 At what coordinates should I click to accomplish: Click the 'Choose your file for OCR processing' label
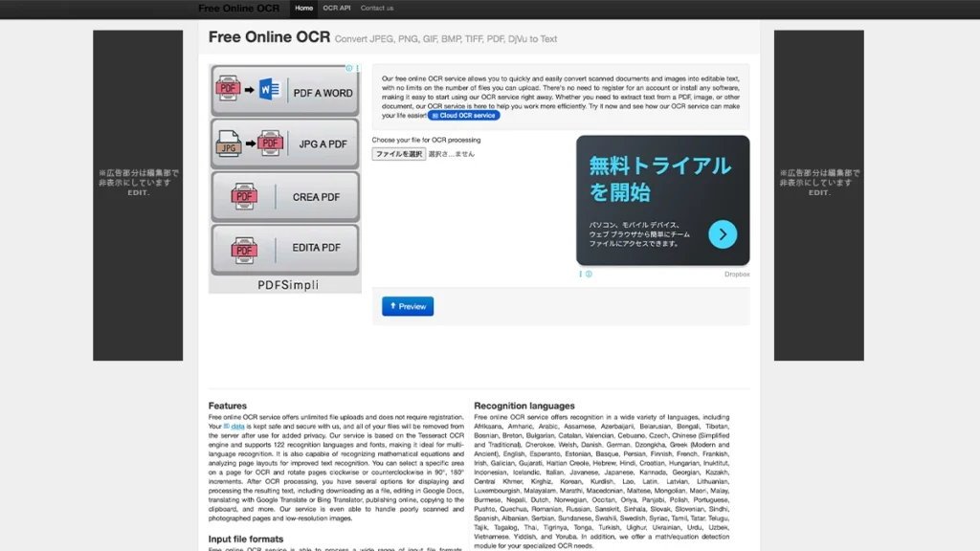(426, 140)
